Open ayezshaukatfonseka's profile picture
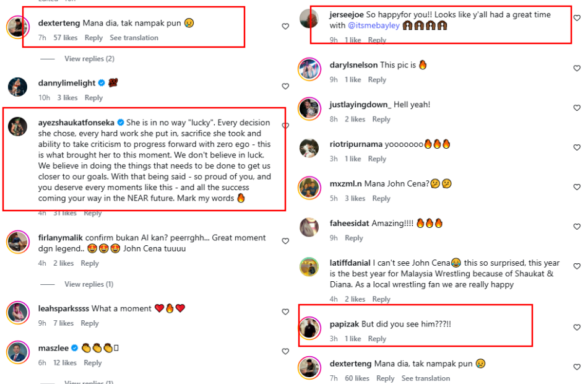The image size is (588, 384). pos(17,126)
